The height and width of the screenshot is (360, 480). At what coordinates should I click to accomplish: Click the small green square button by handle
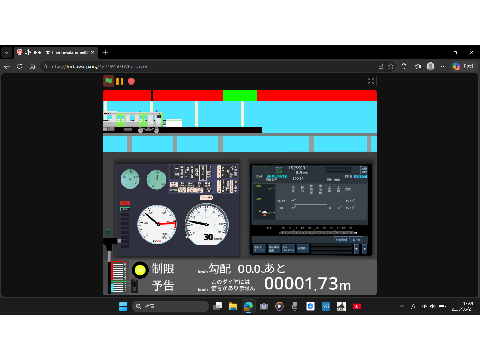[108, 232]
